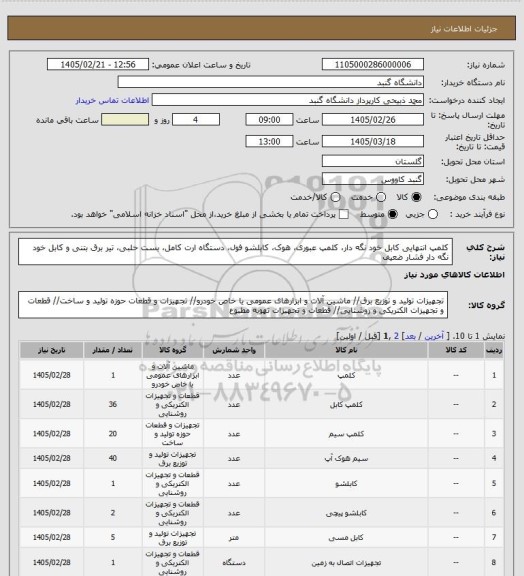Image resolution: width=524 pixels, height=576 pixels.
Task: Go to page 2 of results
Action: [396, 336]
